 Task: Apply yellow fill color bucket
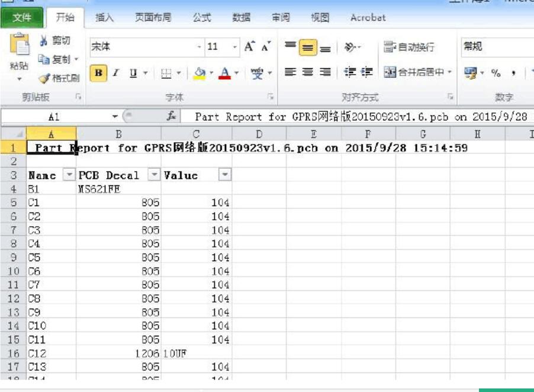(200, 73)
